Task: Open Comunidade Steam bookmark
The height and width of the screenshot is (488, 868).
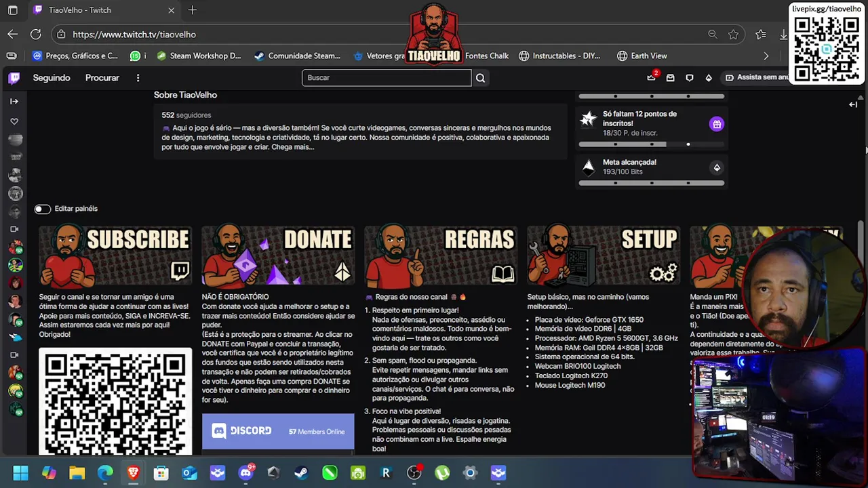Action: 298,56
